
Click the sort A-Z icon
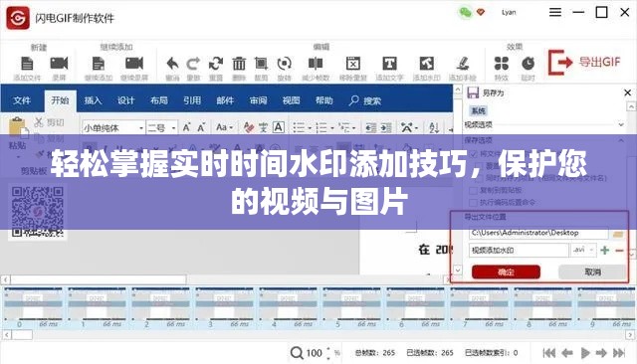(434, 128)
